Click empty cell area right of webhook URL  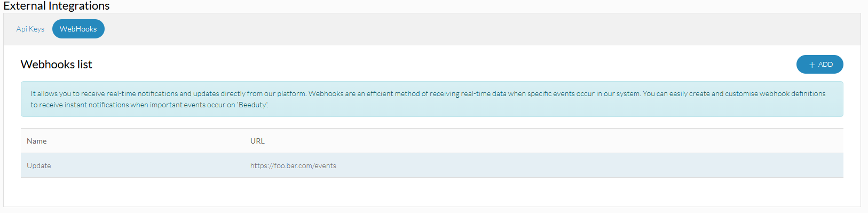click(587, 165)
